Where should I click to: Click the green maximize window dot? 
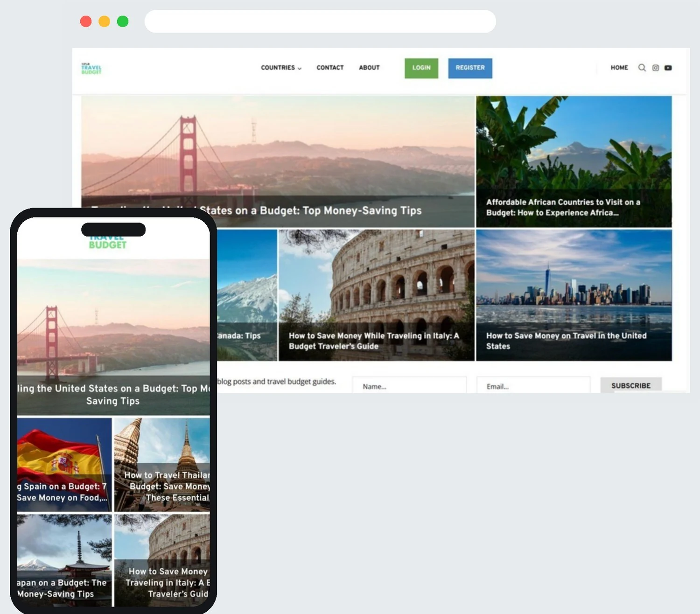coord(123,21)
